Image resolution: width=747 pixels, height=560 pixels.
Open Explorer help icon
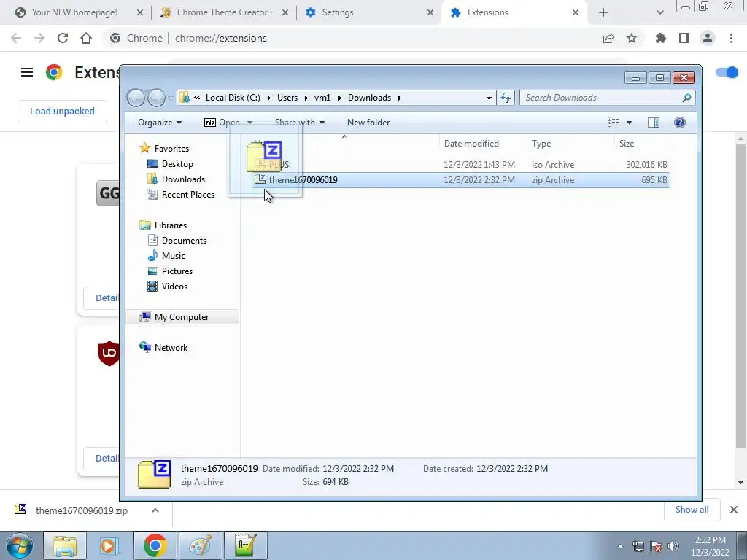coord(680,122)
